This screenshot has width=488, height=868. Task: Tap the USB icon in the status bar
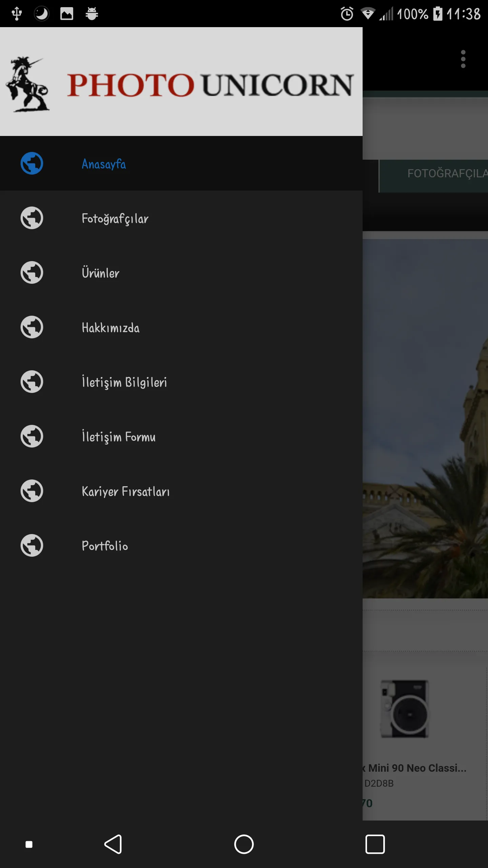click(x=17, y=14)
